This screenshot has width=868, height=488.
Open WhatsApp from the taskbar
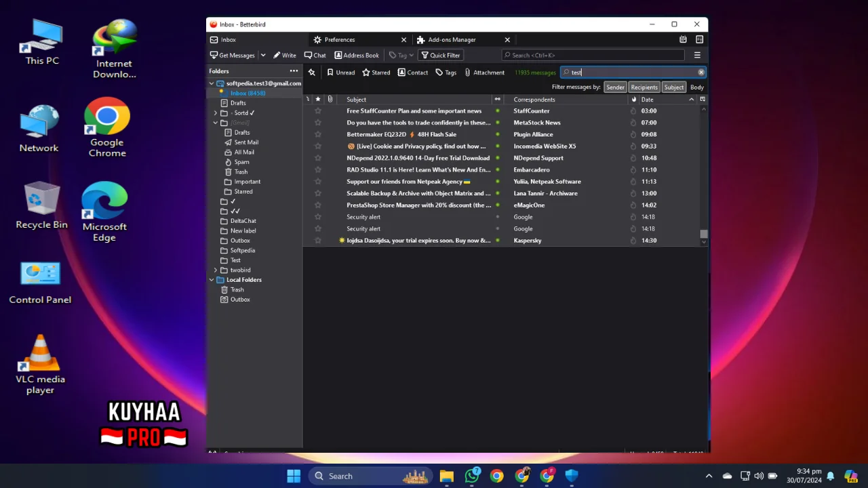coord(472,476)
